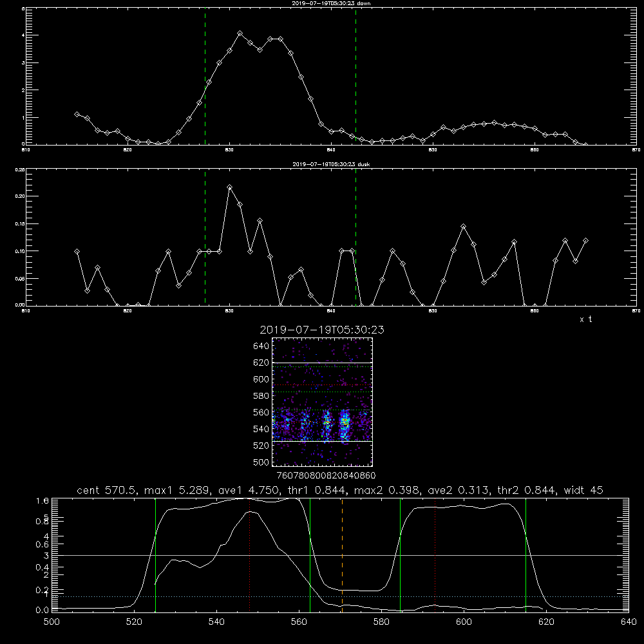Click the "560" x-axis label of bottom plot

pos(299,622)
